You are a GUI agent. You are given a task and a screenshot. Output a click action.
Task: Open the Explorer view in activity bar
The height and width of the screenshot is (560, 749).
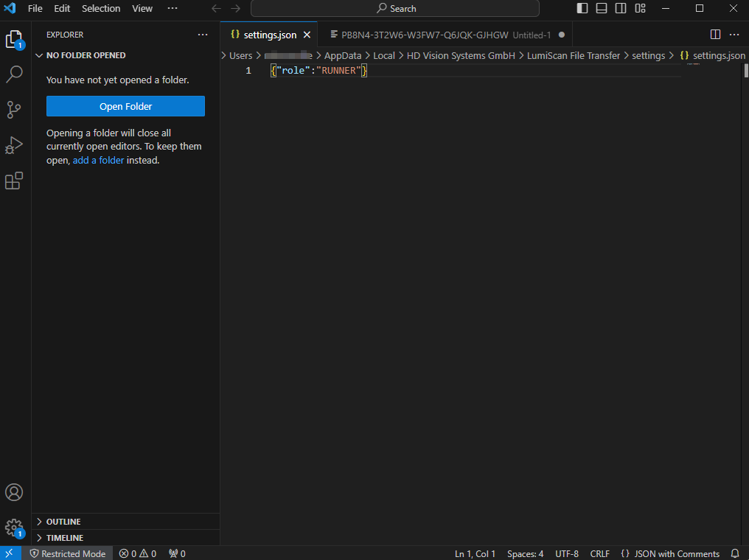14,38
